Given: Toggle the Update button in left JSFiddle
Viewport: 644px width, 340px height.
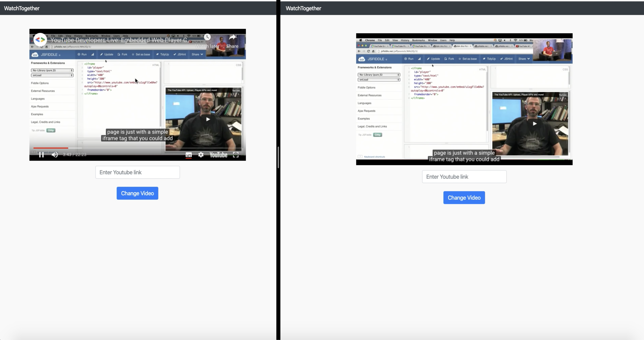Looking at the screenshot, I should (108, 54).
